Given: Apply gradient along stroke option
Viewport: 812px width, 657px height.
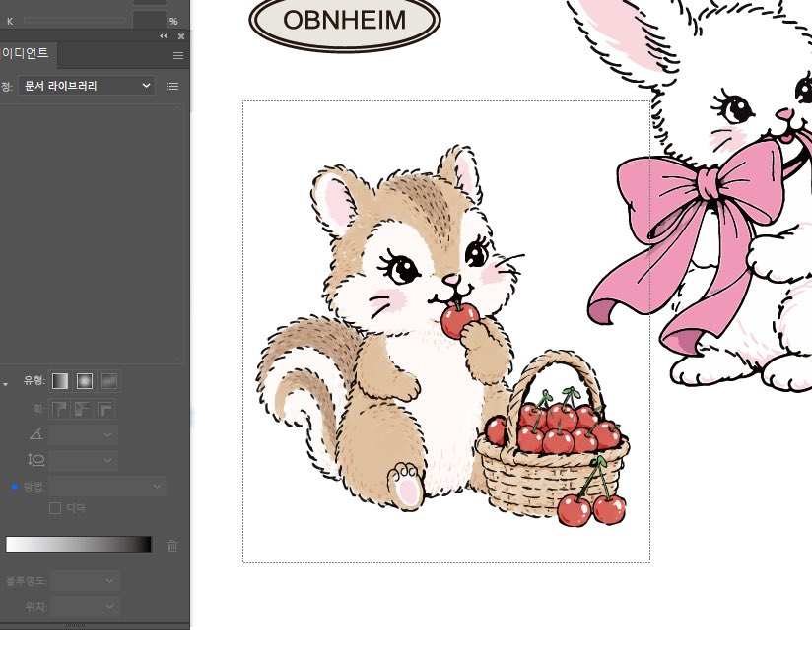Looking at the screenshot, I should [82, 409].
